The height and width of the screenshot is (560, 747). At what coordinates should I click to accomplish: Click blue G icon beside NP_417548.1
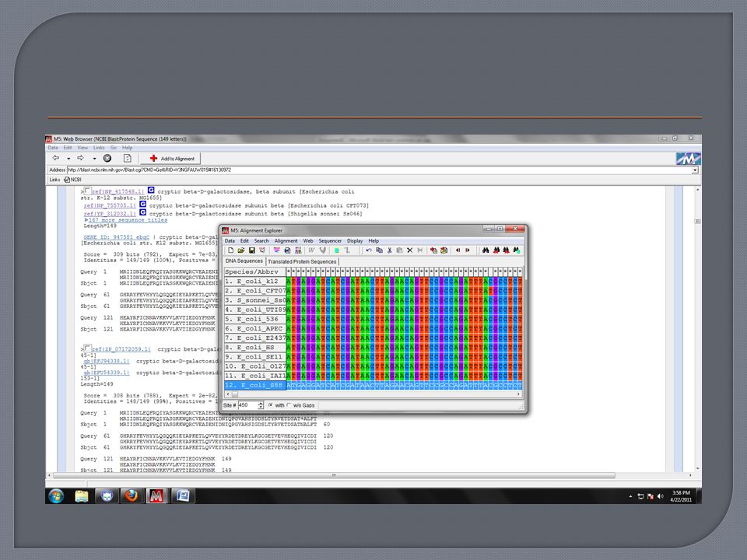(151, 191)
